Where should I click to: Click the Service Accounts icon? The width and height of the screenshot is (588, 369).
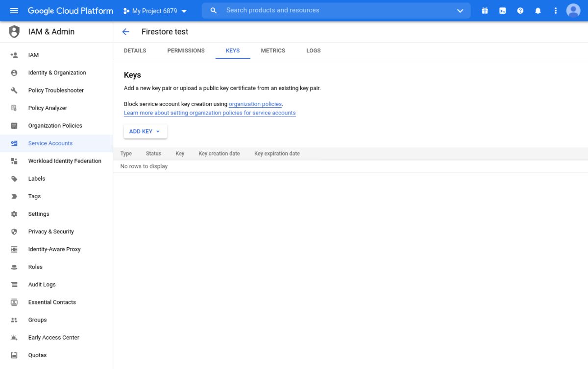pyautogui.click(x=14, y=143)
